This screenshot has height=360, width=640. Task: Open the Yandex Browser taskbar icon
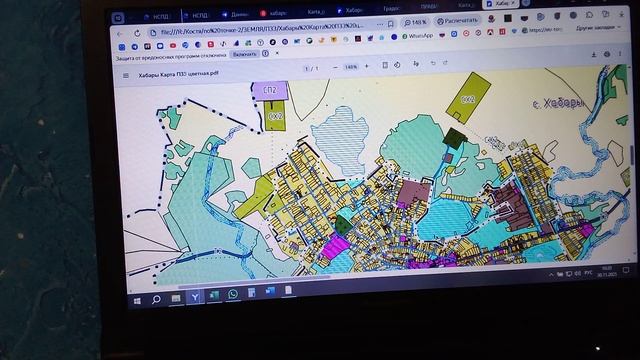pos(195,297)
